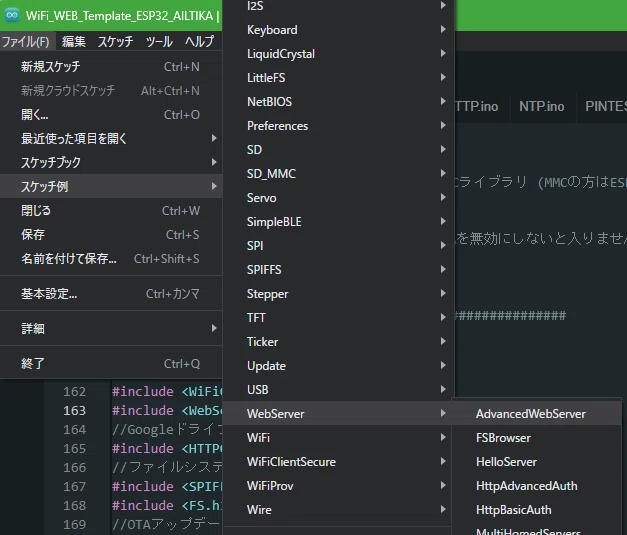Expand the LiquidCrystal examples submenu

point(338,54)
